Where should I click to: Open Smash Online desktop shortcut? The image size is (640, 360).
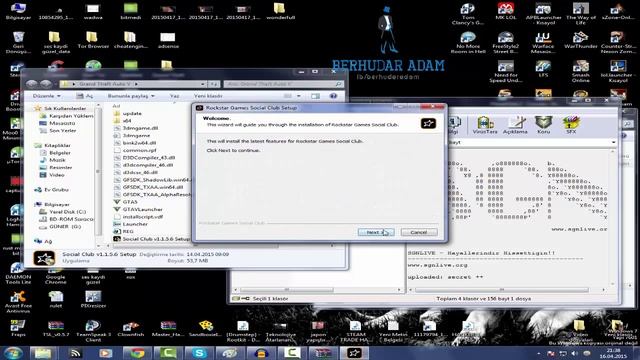tap(580, 71)
